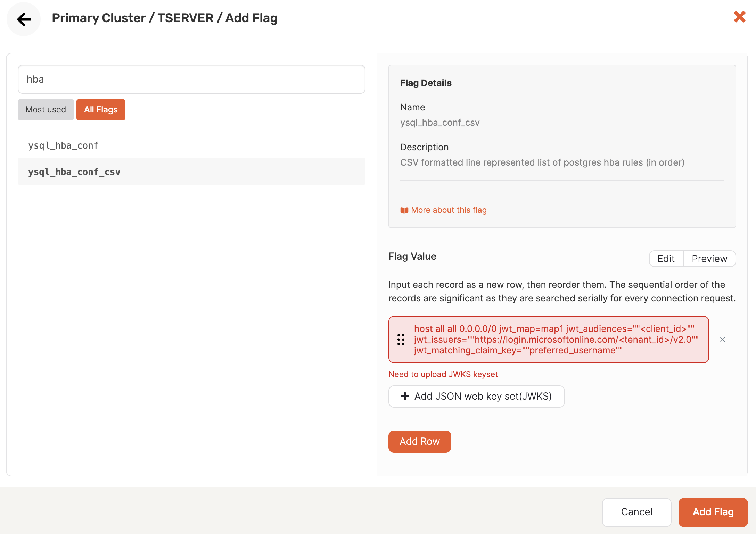Click the Cancel button
Image resolution: width=756 pixels, height=534 pixels.
(x=636, y=511)
